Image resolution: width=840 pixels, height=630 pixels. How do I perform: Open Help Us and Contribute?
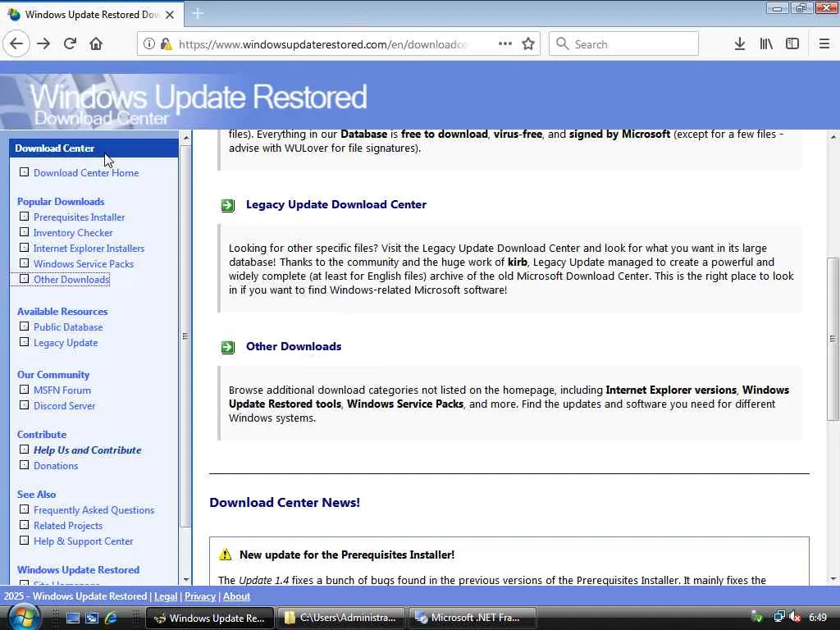tap(87, 450)
